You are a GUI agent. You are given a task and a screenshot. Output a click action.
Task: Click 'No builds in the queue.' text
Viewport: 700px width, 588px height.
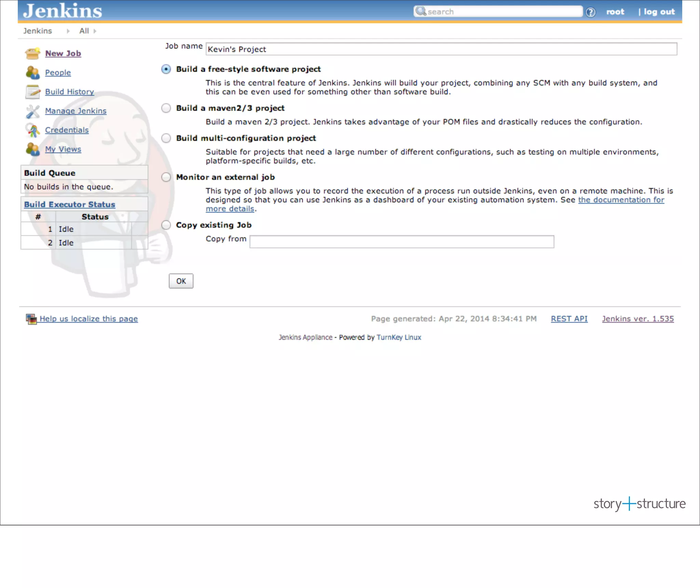click(x=68, y=187)
